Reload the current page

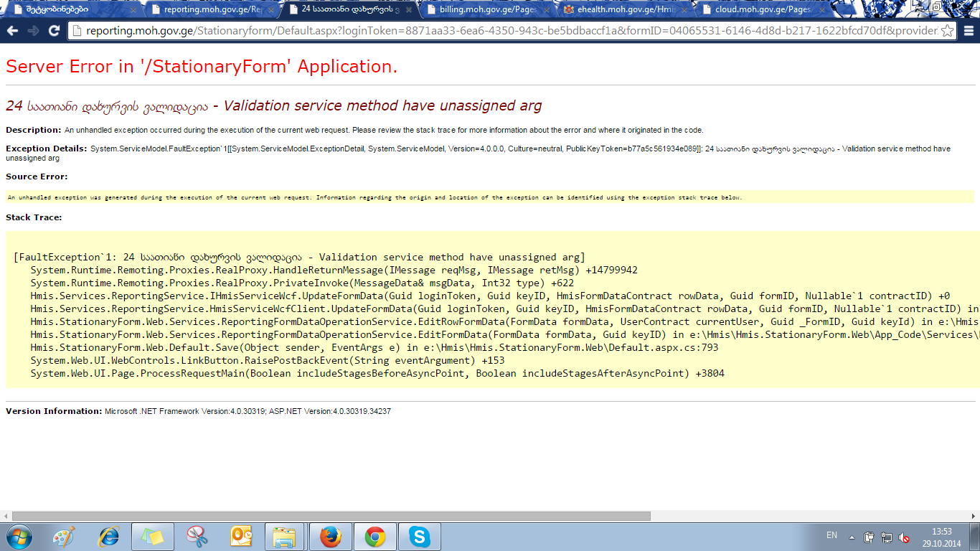pyautogui.click(x=54, y=31)
